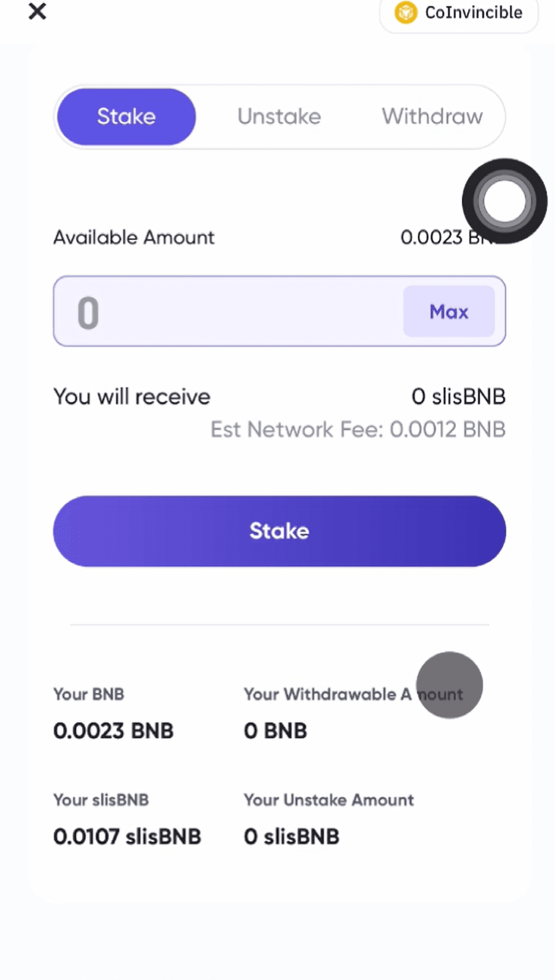Tap the floating assistive touch circle
This screenshot has height=980, width=555.
click(x=504, y=201)
